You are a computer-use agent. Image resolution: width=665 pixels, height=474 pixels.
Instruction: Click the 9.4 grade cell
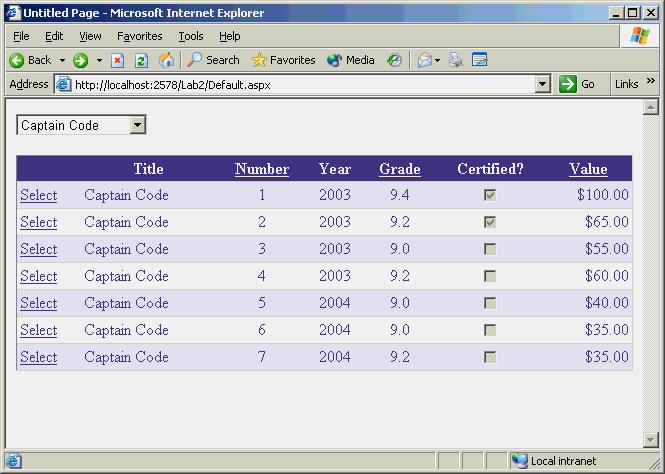(x=400, y=195)
